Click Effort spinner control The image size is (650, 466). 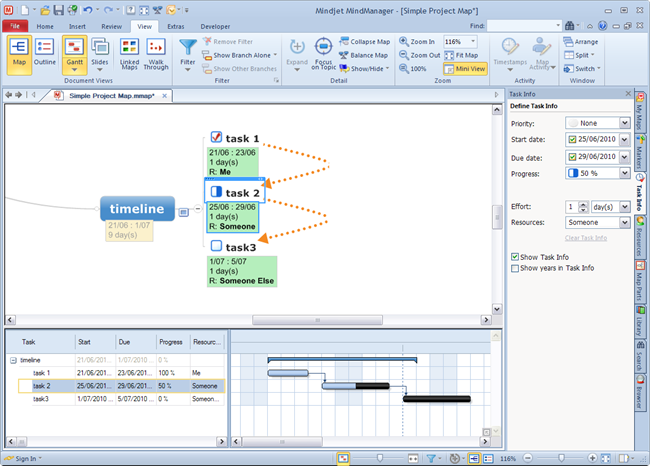[583, 206]
